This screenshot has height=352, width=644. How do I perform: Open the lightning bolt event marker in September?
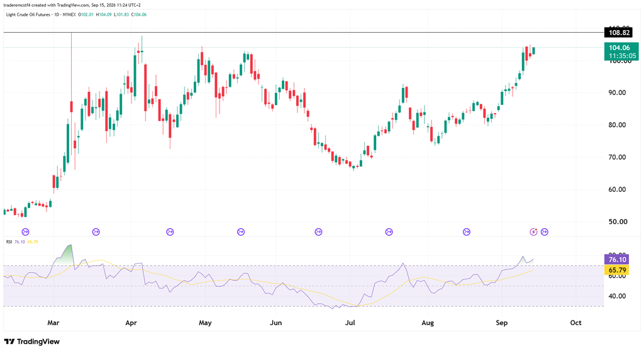point(533,232)
